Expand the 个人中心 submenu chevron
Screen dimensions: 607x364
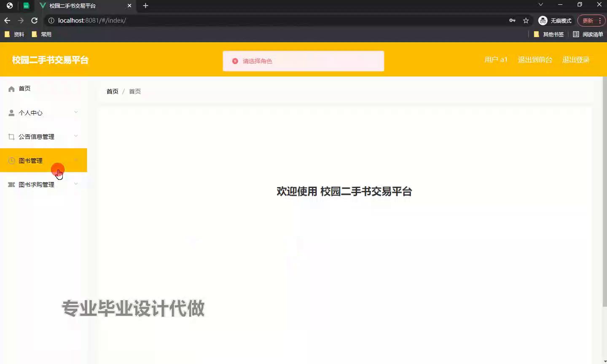pos(76,112)
